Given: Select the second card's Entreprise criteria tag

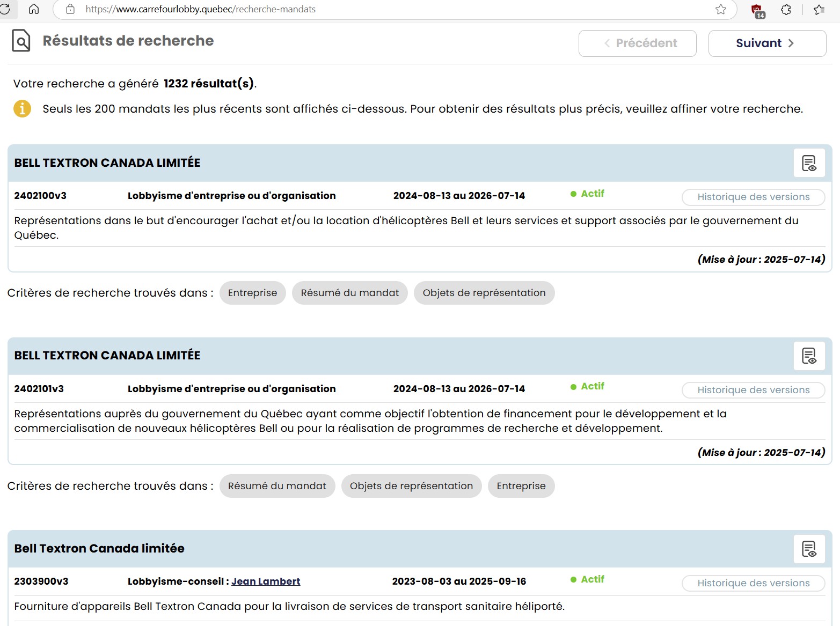Looking at the screenshot, I should coord(521,486).
